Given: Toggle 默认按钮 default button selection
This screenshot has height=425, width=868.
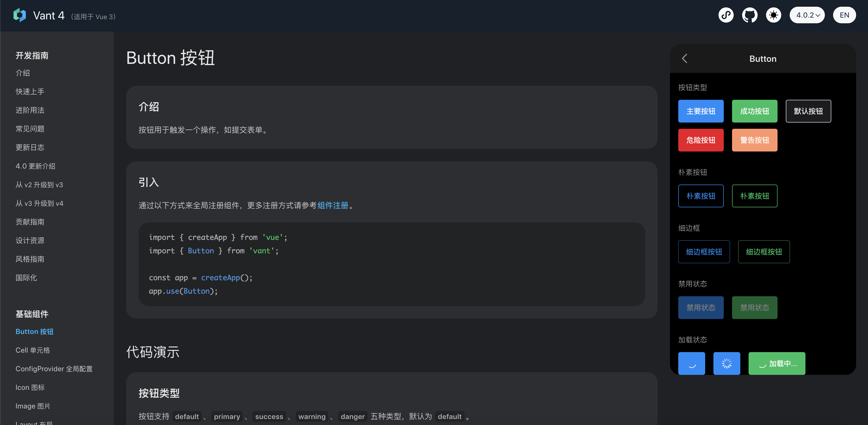Looking at the screenshot, I should pyautogui.click(x=809, y=111).
